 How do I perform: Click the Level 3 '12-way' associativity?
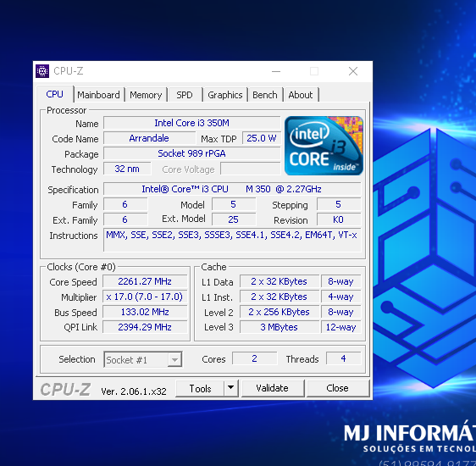pos(341,327)
